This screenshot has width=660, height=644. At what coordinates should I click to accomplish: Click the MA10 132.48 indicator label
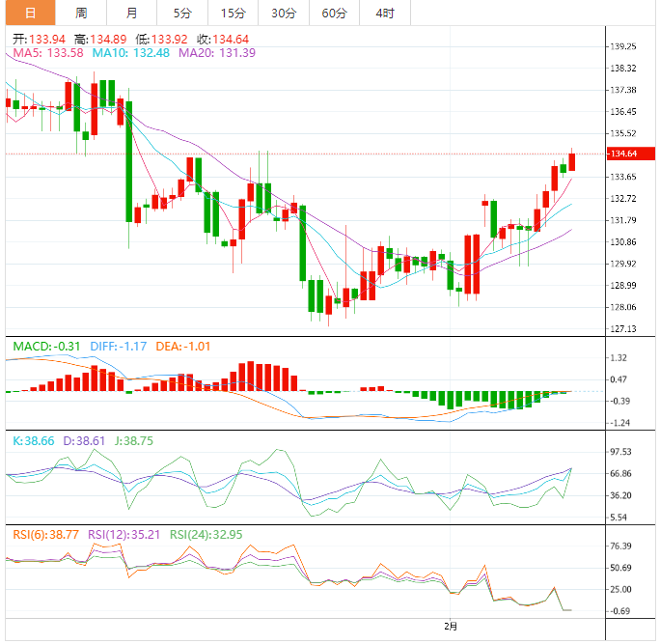pos(131,53)
